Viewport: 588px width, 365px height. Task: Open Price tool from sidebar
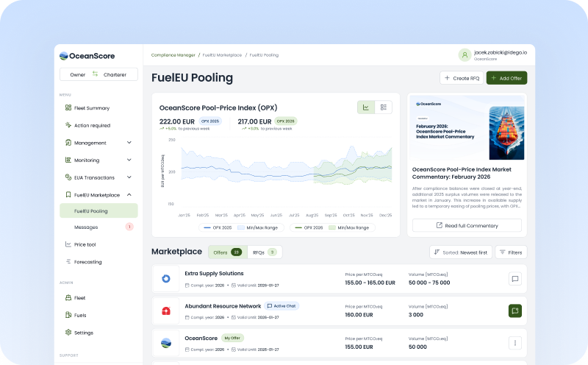click(85, 244)
